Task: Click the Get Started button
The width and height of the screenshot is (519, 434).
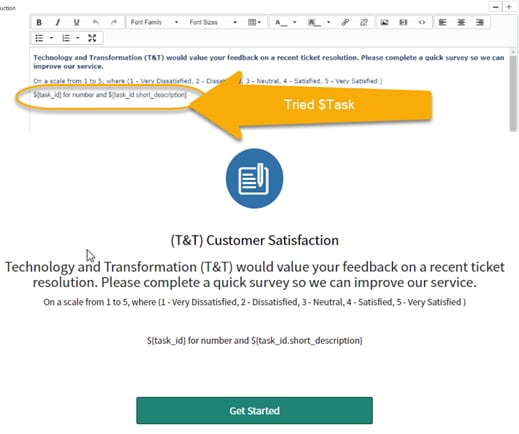Action: (254, 411)
